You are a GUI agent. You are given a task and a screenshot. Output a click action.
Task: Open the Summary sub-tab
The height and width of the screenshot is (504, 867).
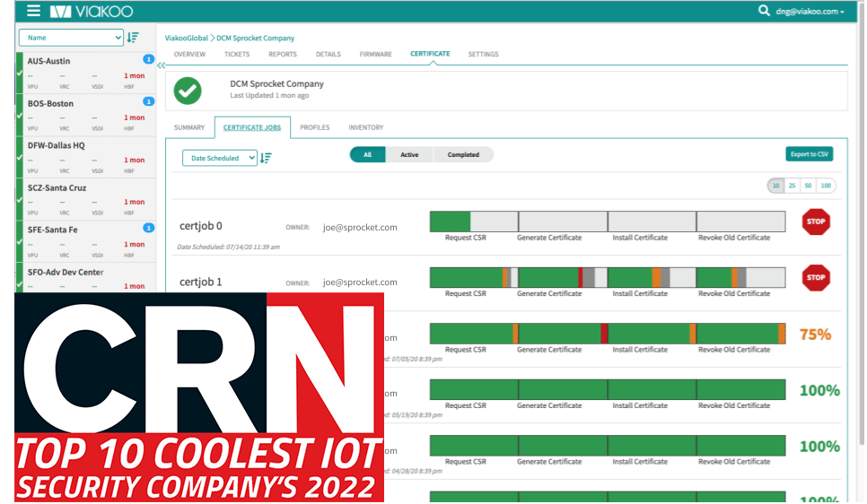coord(189,127)
